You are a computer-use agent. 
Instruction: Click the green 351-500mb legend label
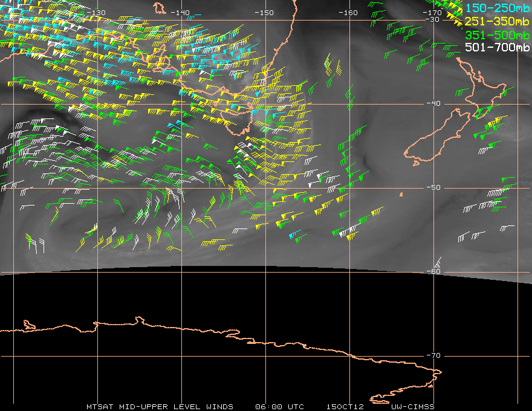[x=497, y=35]
